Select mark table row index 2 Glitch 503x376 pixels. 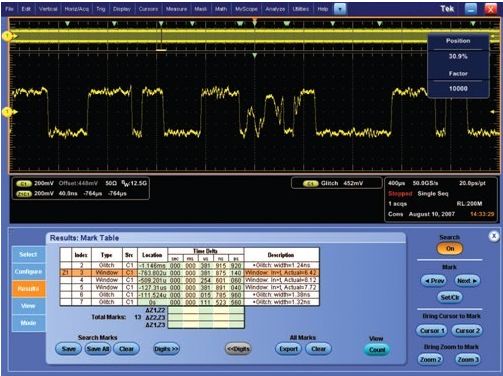(x=189, y=265)
